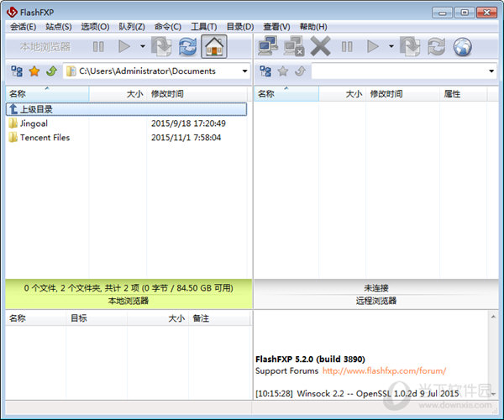
Task: Show the local folder tree icon
Action: (17, 71)
